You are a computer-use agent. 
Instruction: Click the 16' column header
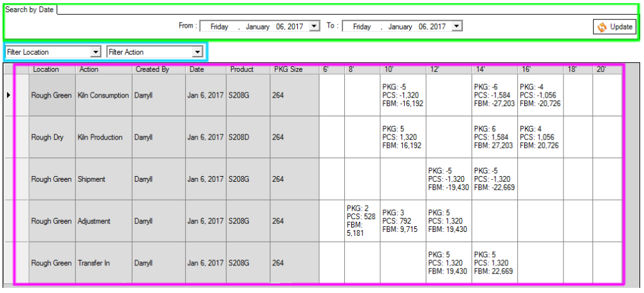pos(540,69)
